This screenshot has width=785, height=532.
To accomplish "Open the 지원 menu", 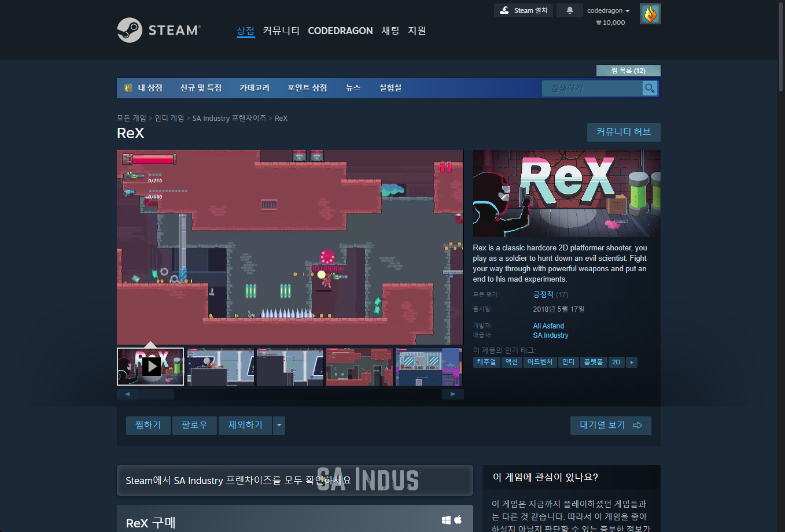I will (x=417, y=31).
